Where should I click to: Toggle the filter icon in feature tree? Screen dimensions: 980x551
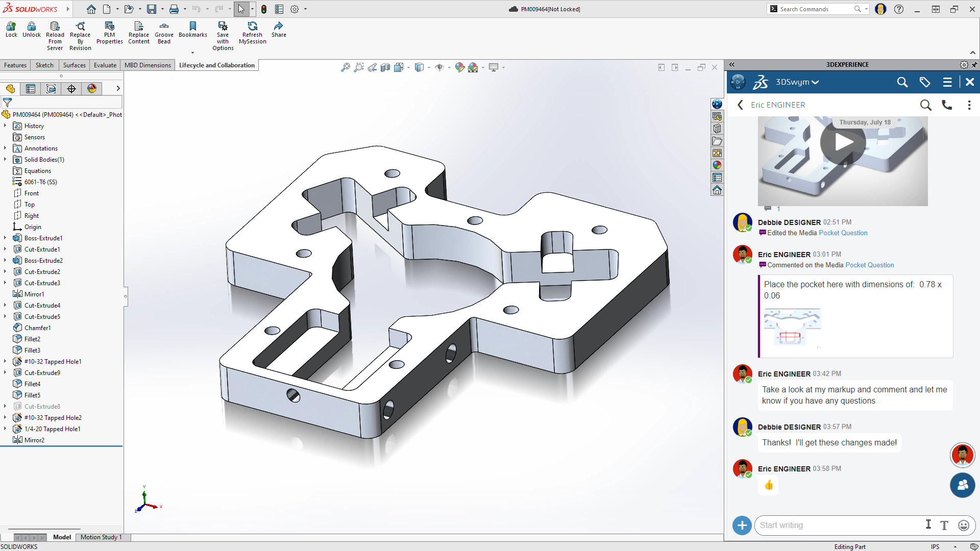[x=8, y=102]
